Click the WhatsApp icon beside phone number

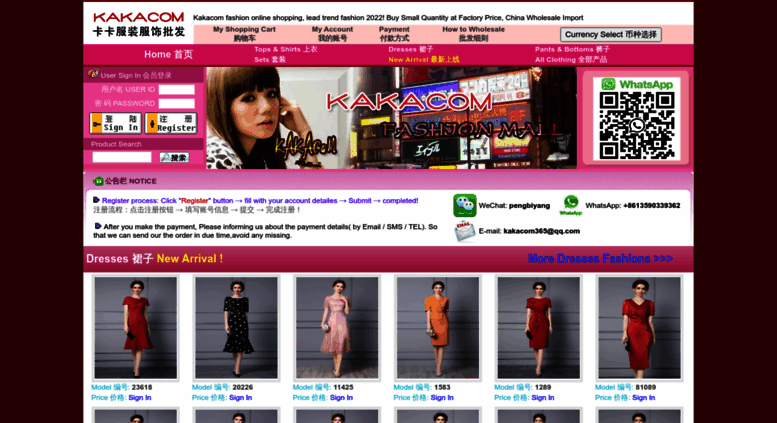click(x=570, y=205)
